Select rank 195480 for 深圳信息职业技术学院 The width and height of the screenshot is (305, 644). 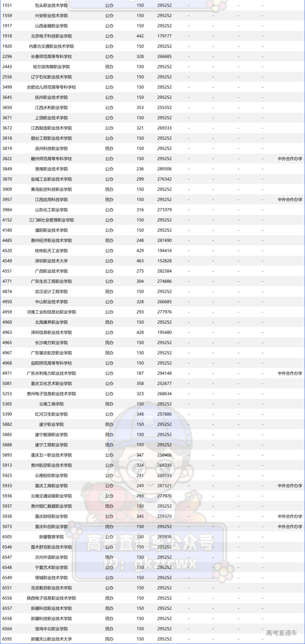point(164,332)
